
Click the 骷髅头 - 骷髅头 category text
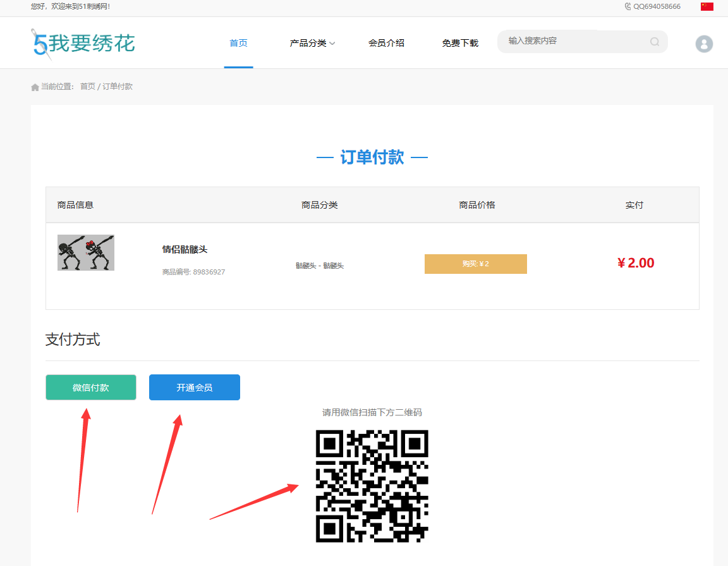[320, 266]
